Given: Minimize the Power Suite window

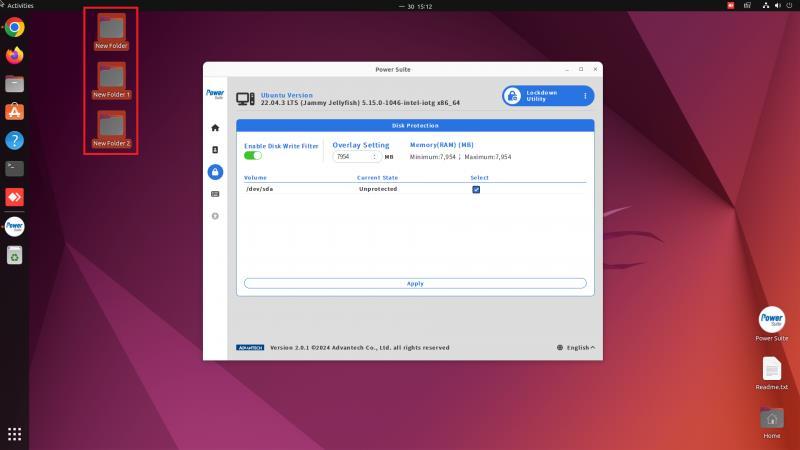Looking at the screenshot, I should click(567, 69).
